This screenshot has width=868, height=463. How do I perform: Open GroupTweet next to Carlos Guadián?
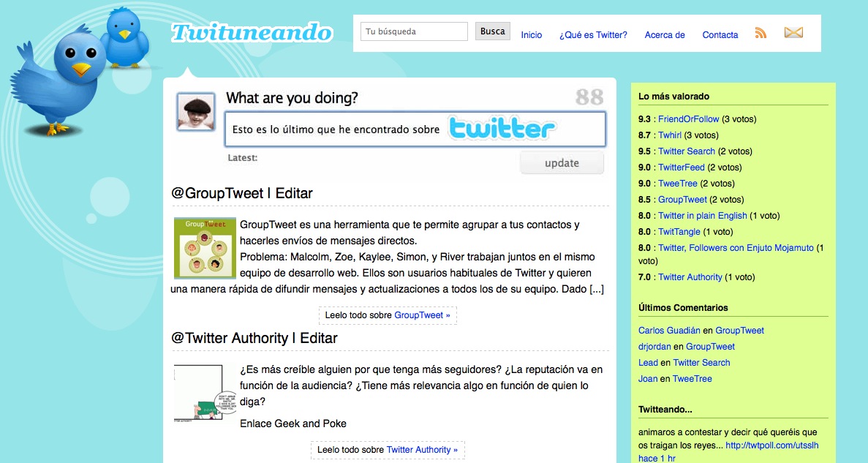[739, 331]
